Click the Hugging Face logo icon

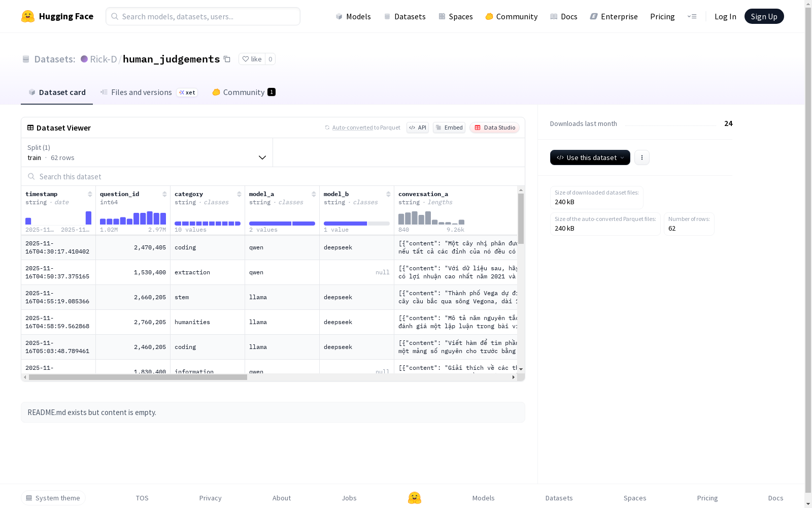point(28,16)
